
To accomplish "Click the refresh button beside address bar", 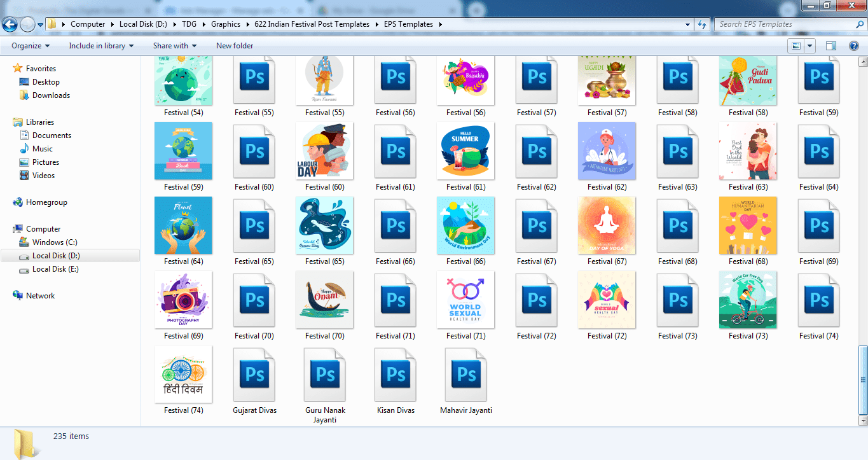I will coord(702,24).
